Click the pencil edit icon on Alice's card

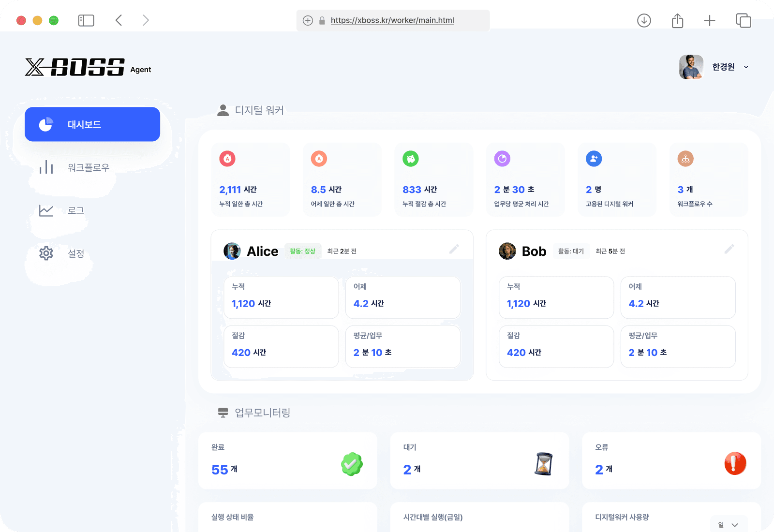454,249
